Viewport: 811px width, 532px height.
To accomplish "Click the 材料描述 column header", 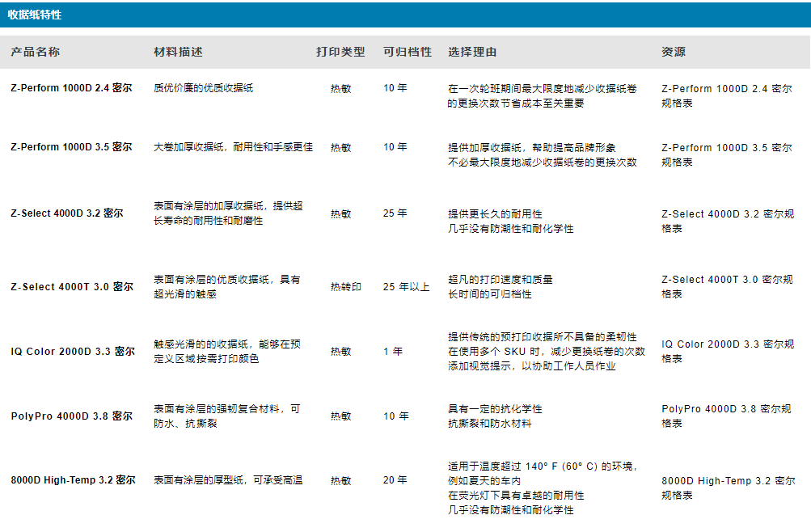I will (178, 52).
